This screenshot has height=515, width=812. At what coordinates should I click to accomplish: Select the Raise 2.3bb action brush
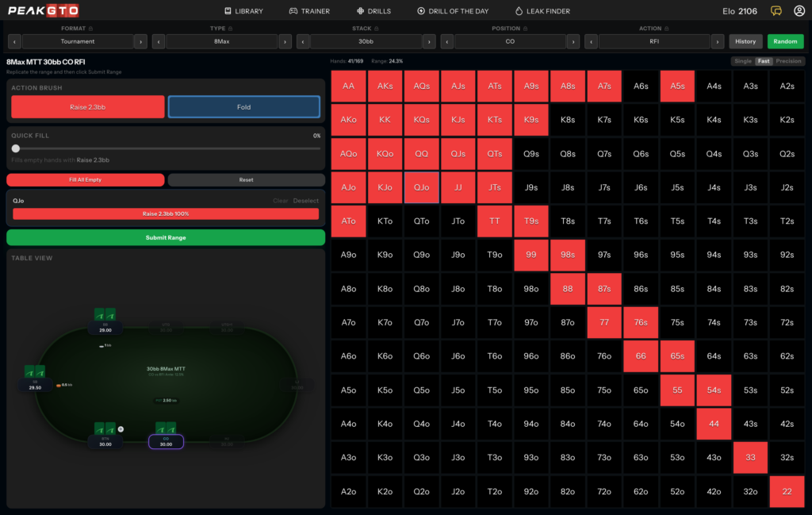coord(87,107)
